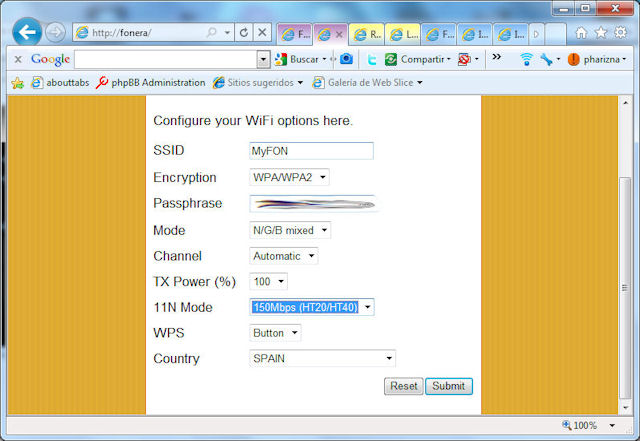Switch to the blue F... tab after L...

pos(439,34)
